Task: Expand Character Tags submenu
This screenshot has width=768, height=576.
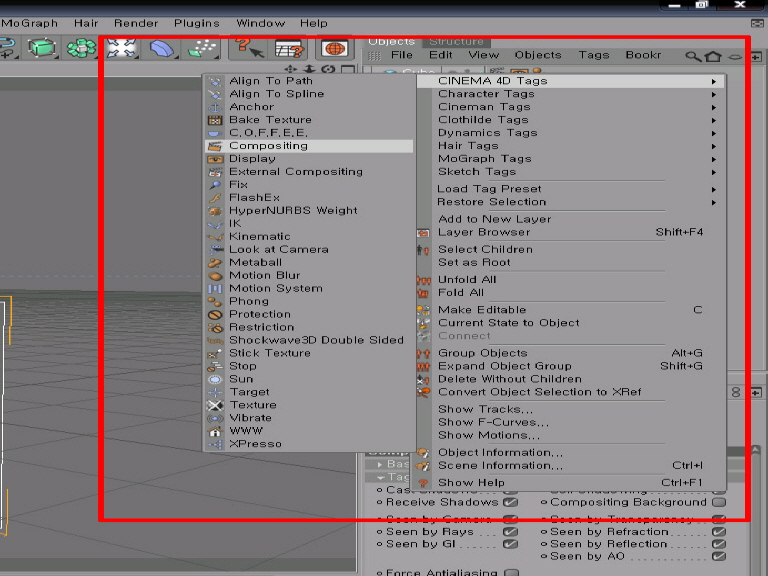Action: (x=571, y=94)
